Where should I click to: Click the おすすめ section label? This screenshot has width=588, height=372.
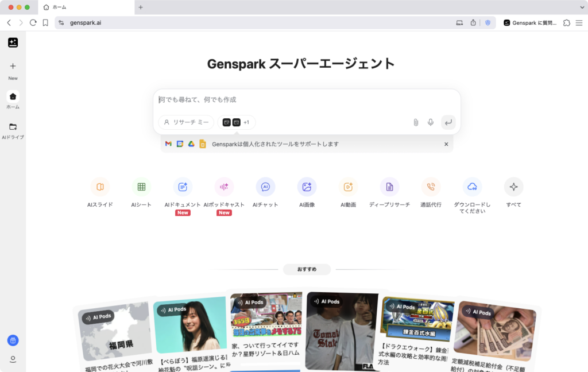[x=307, y=269]
